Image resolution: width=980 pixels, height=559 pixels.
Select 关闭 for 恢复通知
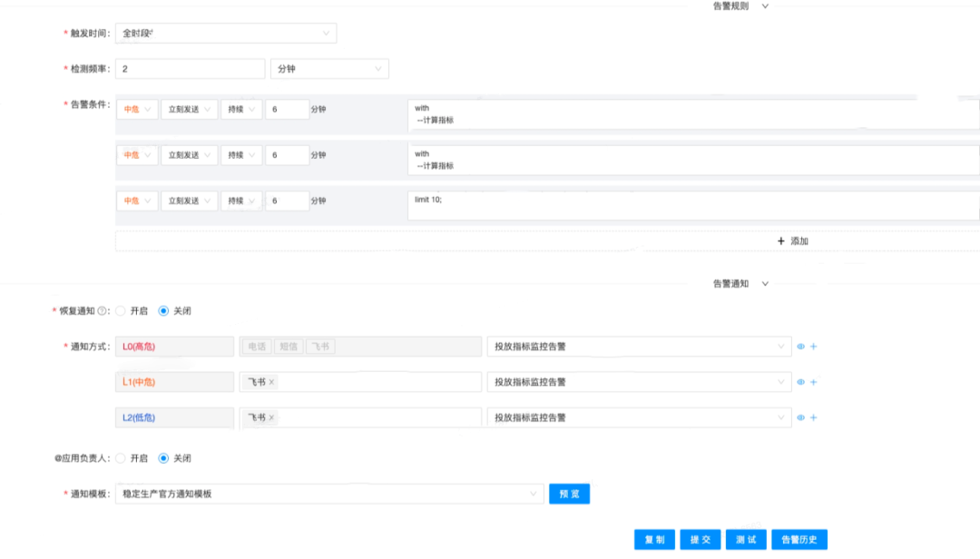(x=163, y=310)
